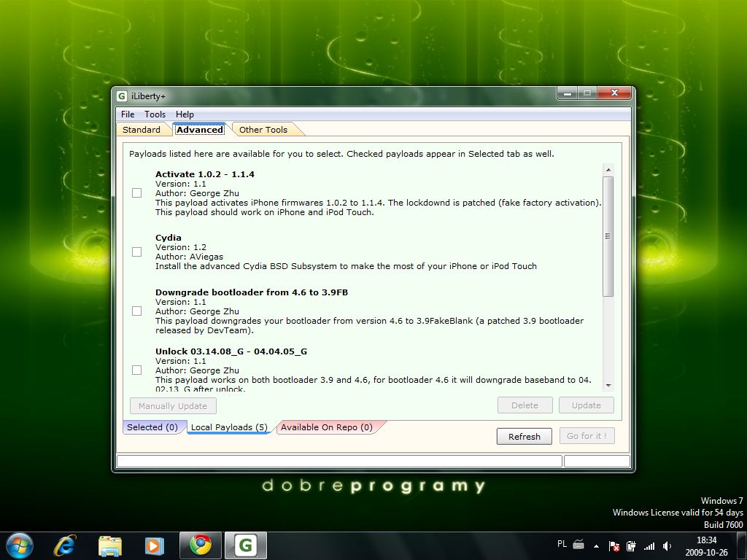Click the iLiberty+ title bar app icon

(x=122, y=96)
